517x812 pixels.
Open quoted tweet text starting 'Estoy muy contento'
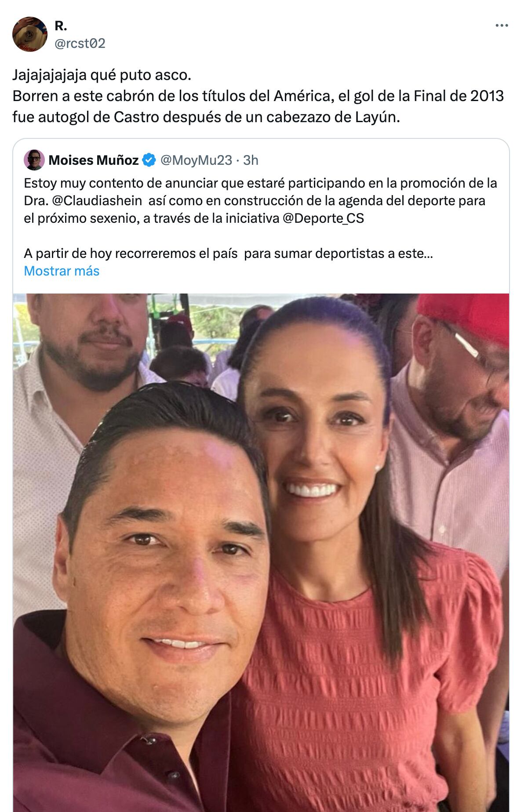260,201
